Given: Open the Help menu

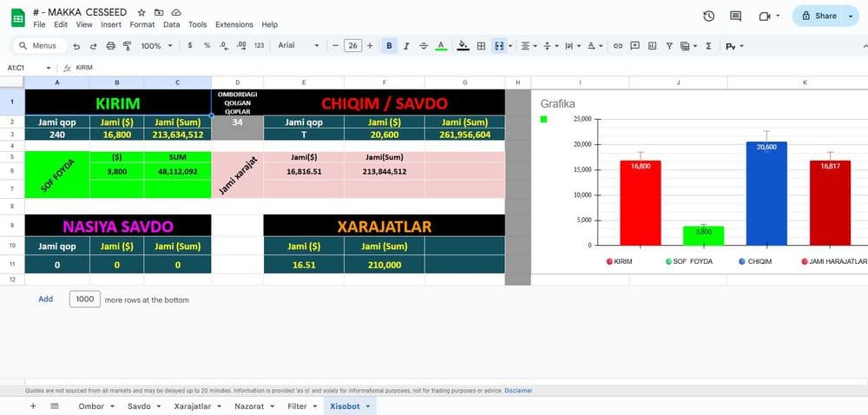Looking at the screenshot, I should point(270,24).
